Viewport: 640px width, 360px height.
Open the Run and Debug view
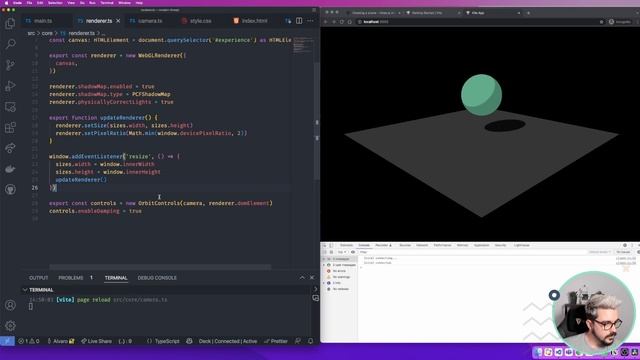10,86
